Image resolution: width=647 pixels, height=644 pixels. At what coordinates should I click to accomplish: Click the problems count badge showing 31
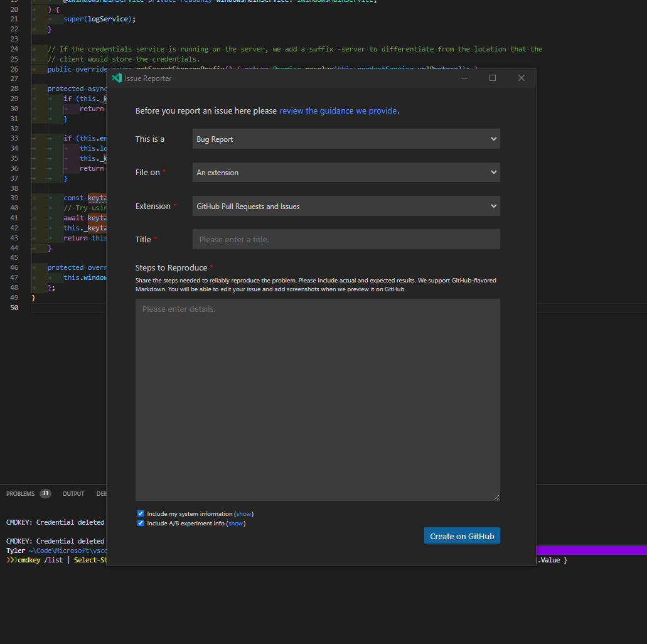click(45, 493)
